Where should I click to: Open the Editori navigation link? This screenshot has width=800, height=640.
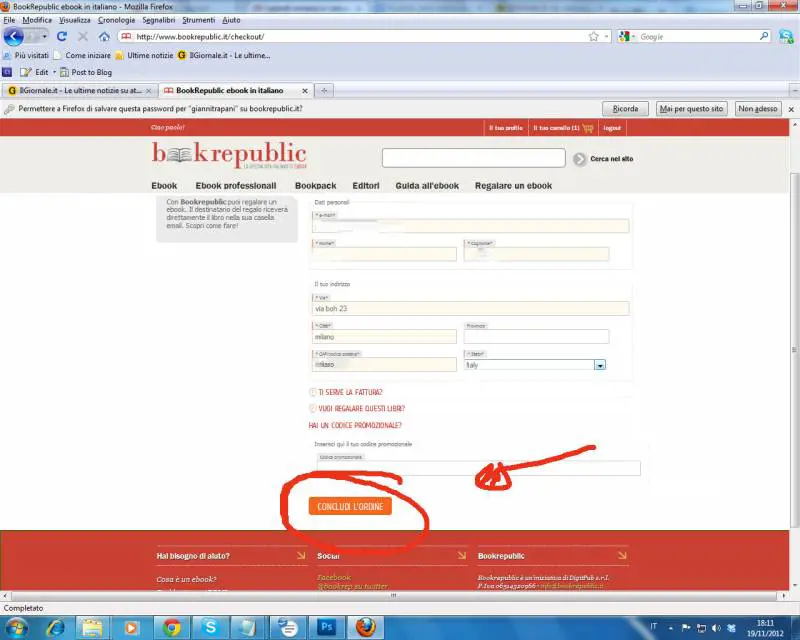coord(366,186)
